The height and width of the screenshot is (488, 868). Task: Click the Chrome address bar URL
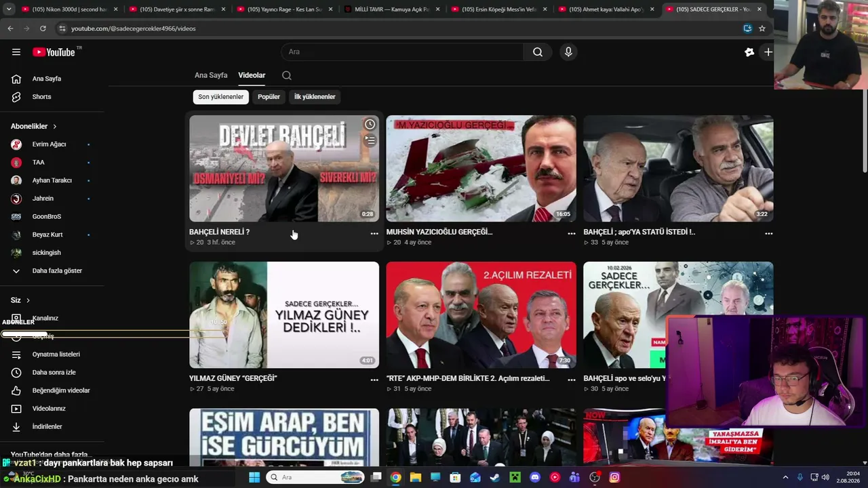click(134, 28)
